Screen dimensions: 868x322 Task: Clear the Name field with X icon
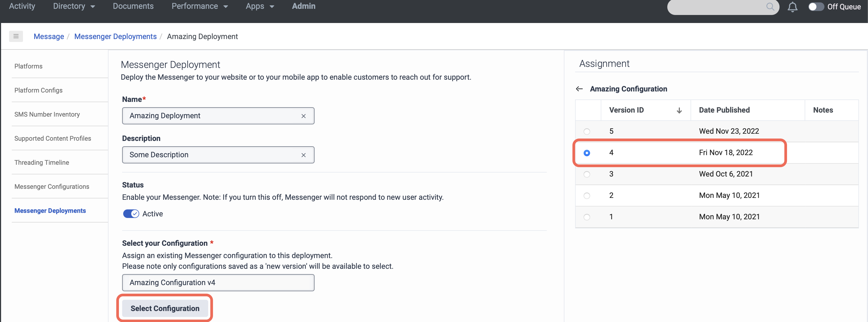pyautogui.click(x=303, y=116)
